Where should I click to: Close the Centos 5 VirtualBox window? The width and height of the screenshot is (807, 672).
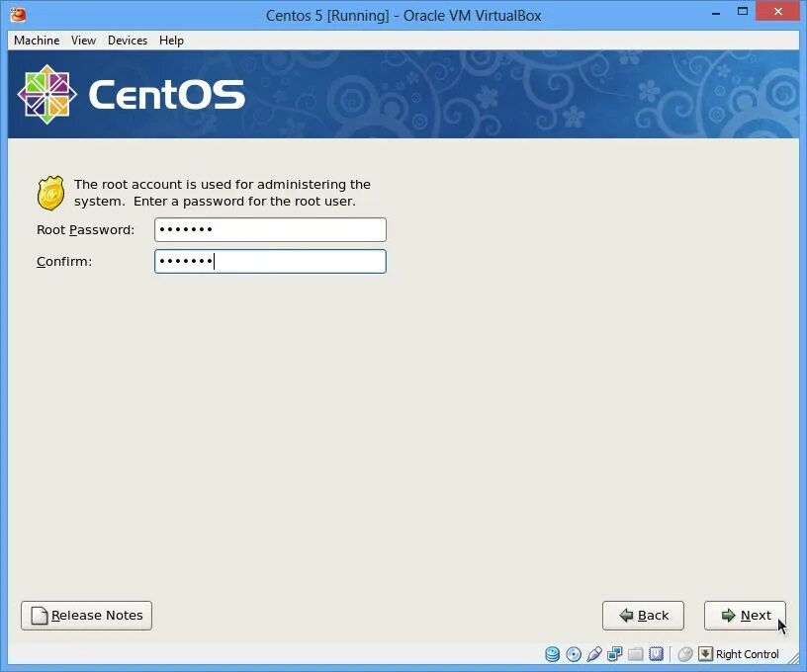[x=777, y=11]
